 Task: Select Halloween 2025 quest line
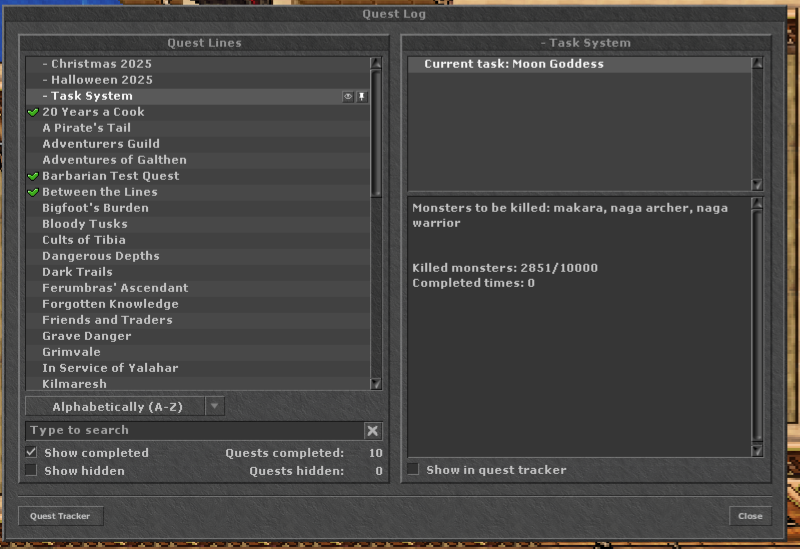click(x=198, y=80)
